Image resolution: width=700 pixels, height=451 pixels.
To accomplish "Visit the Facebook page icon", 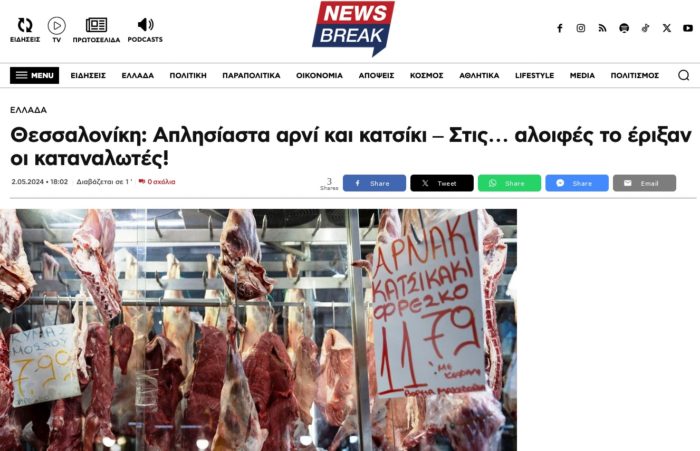I will [559, 28].
